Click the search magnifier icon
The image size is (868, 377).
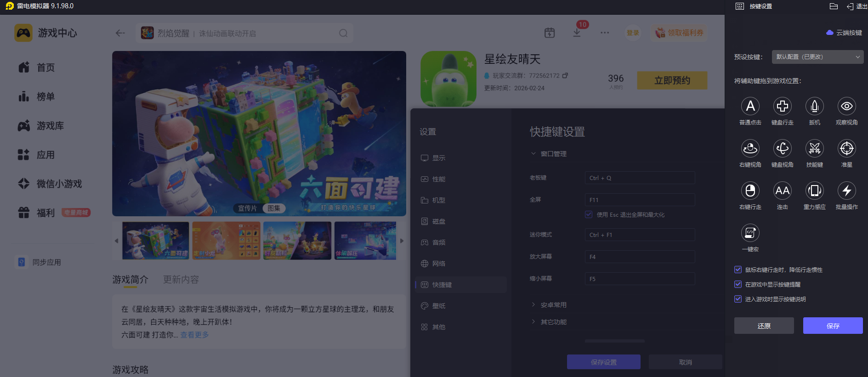343,33
